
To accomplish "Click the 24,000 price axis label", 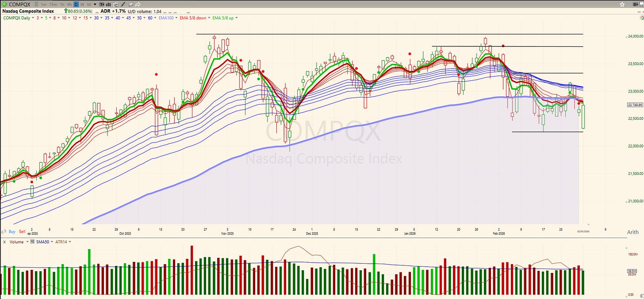I will point(635,36).
